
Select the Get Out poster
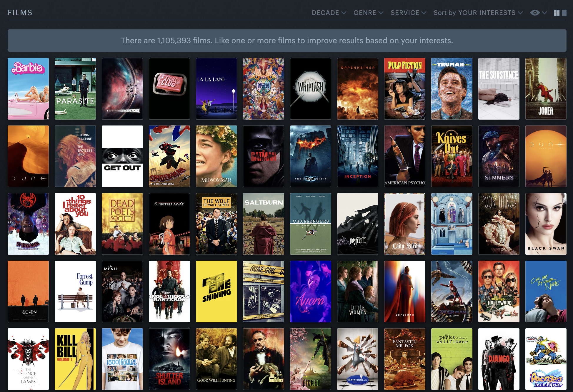(x=122, y=156)
